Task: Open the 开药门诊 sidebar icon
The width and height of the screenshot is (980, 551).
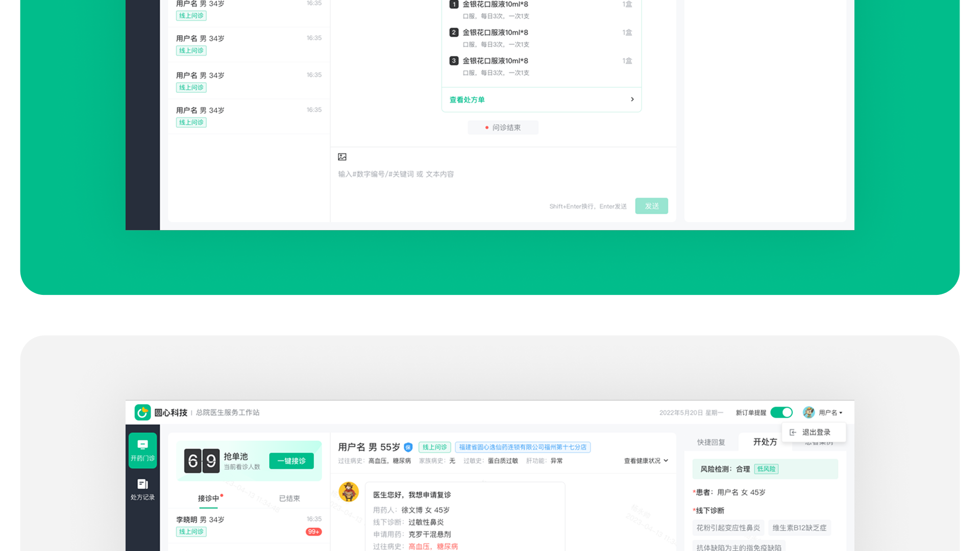Action: coord(142,450)
